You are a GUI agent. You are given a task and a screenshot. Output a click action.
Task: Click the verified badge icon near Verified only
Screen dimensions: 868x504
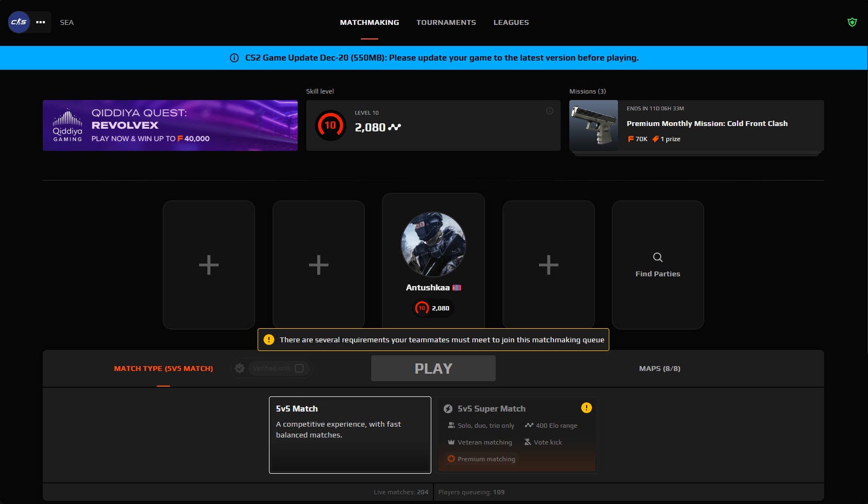coord(240,368)
